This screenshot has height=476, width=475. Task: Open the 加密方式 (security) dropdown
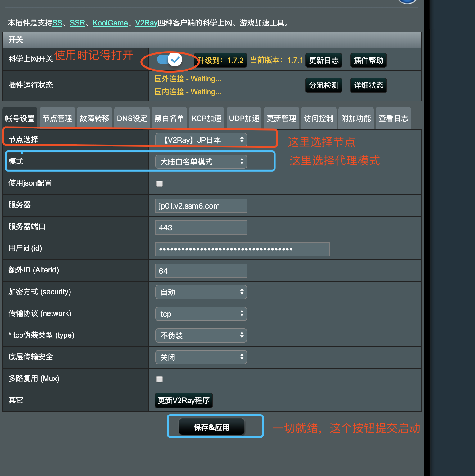click(201, 292)
